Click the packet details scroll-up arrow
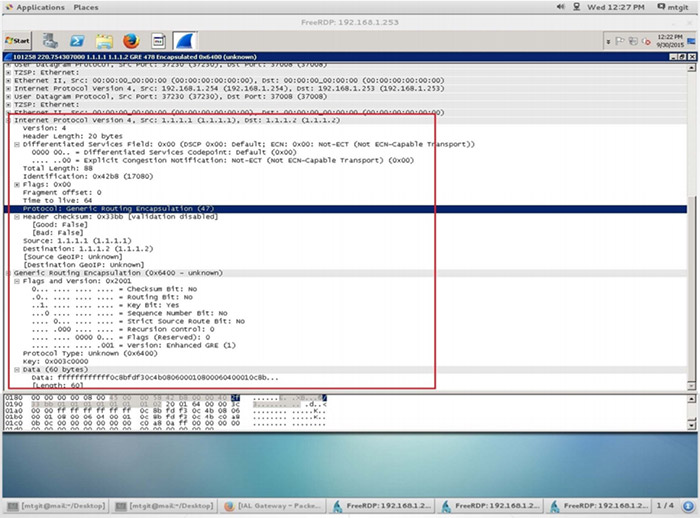Screen dimensions: 700x518 (692, 68)
